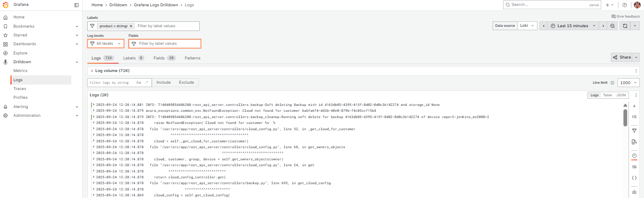Switch to the Patterns tab

click(x=192, y=58)
